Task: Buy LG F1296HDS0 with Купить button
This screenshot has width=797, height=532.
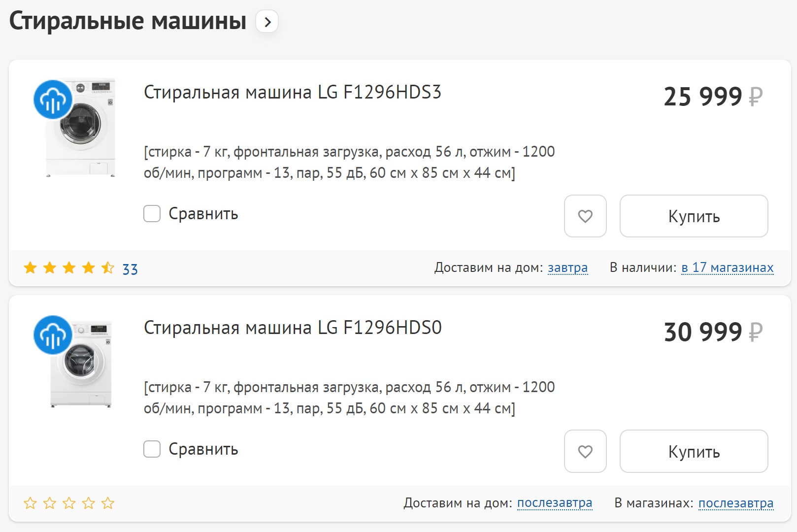Action: point(694,452)
